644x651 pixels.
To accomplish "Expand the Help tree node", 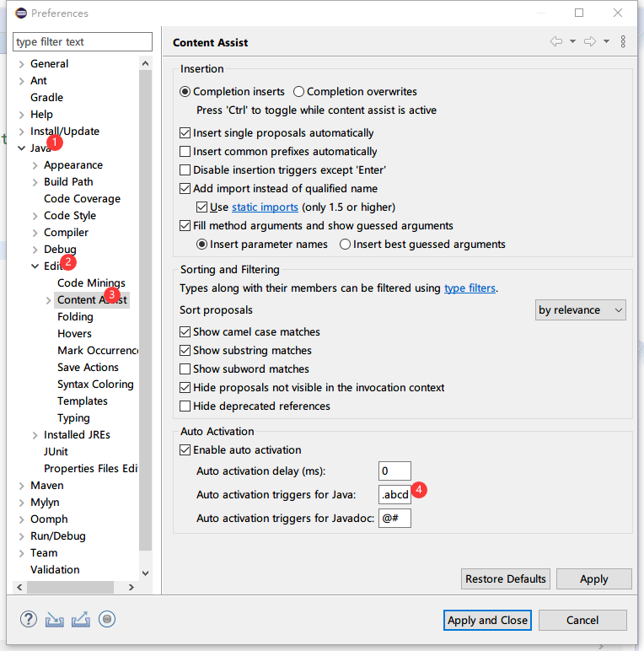I will (22, 115).
